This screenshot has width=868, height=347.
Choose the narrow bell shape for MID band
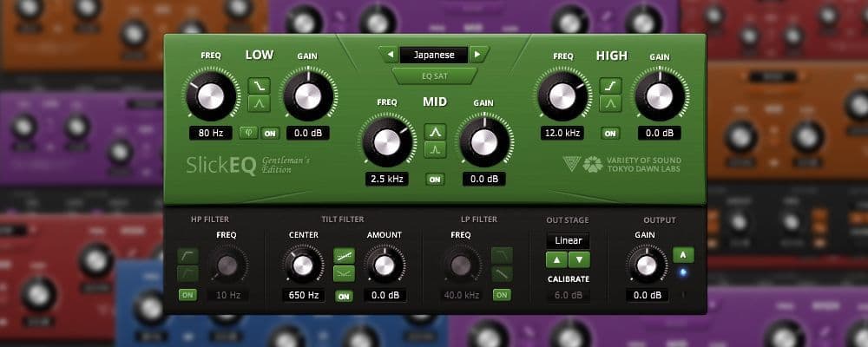tap(435, 151)
